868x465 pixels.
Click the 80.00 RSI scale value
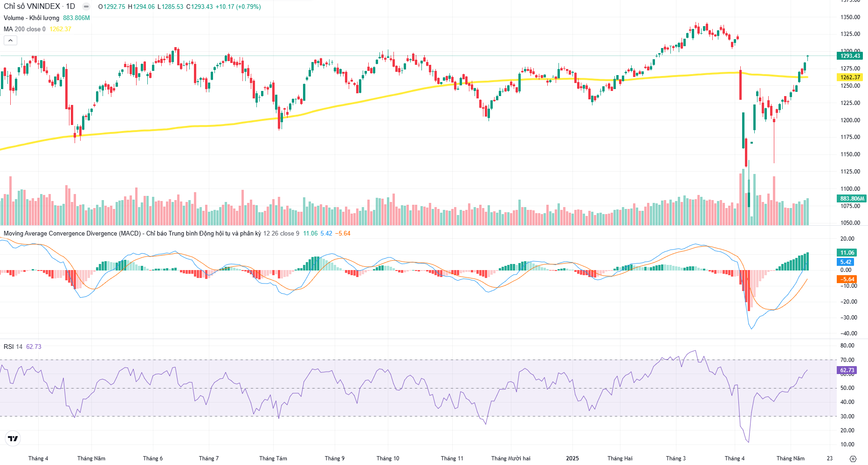click(847, 346)
